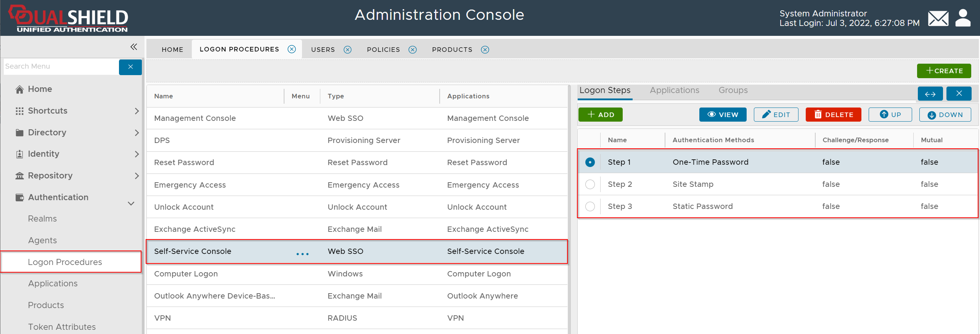Expand the detail panel with arrows icon

tap(930, 94)
